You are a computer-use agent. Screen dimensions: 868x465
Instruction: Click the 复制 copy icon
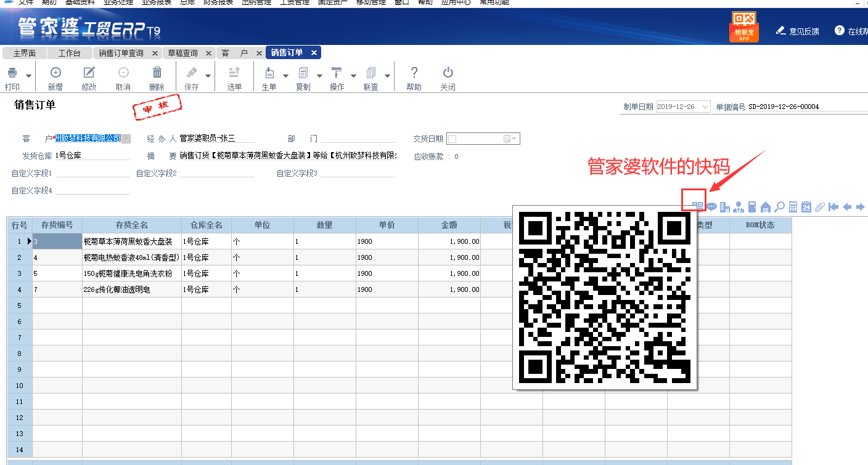(x=303, y=72)
